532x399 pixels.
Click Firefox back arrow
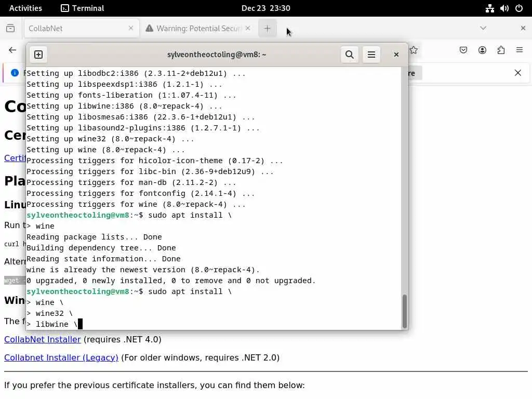coord(12,50)
